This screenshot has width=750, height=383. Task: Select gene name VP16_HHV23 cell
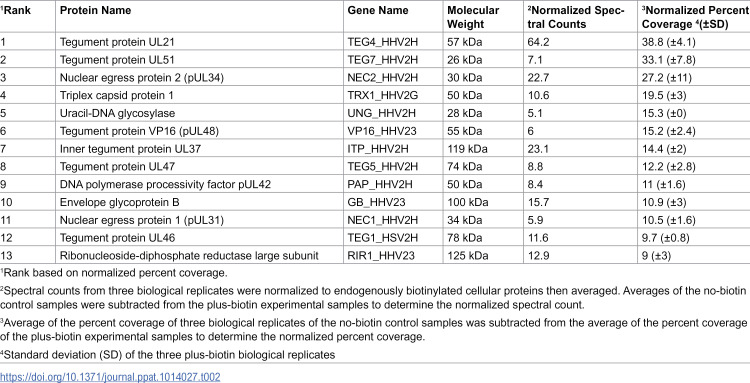click(x=394, y=131)
